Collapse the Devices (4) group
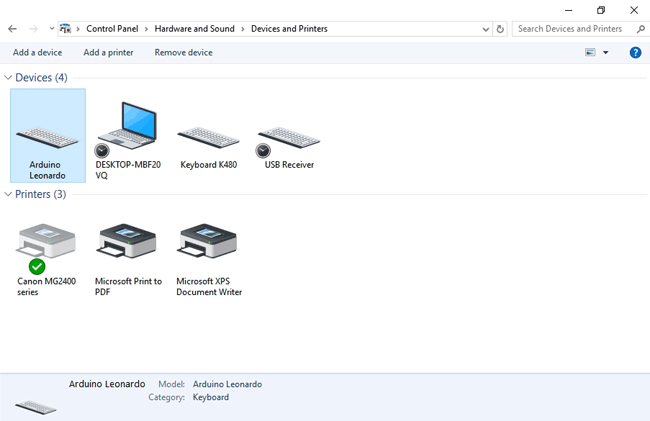Image resolution: width=650 pixels, height=421 pixels. point(10,77)
